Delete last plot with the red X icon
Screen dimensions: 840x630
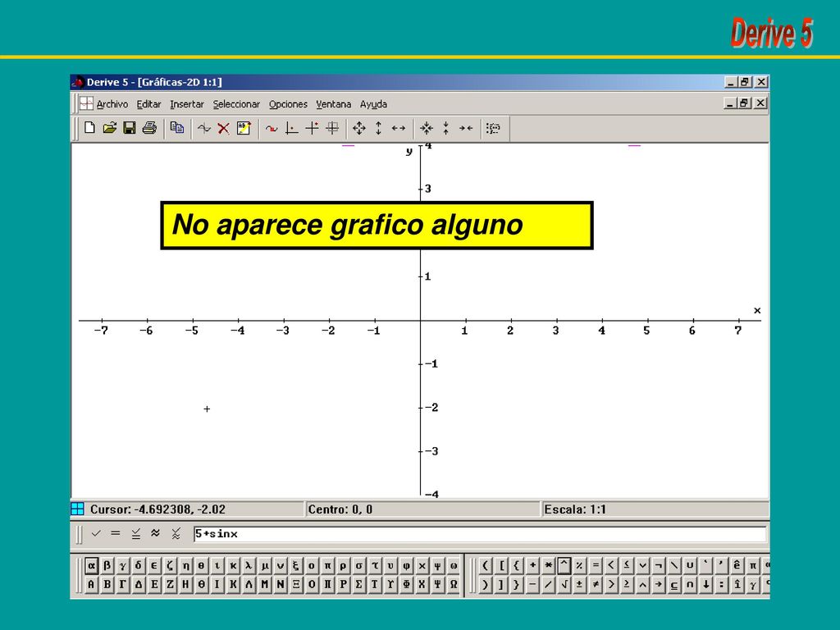click(223, 128)
